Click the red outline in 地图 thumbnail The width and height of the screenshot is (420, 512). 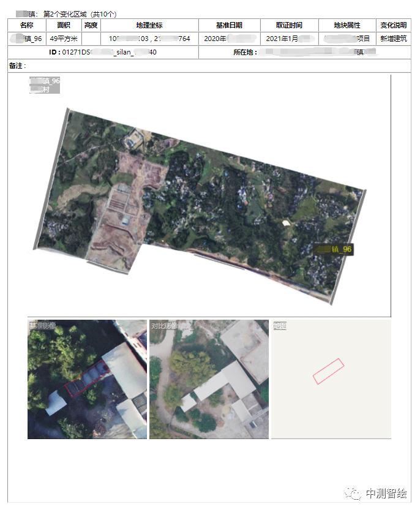point(328,371)
